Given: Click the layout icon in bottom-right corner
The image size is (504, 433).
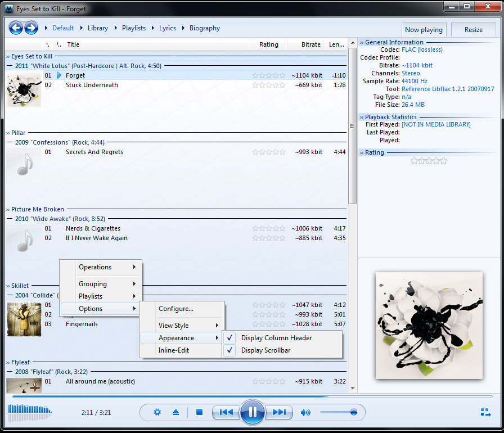Looking at the screenshot, I should click(485, 412).
